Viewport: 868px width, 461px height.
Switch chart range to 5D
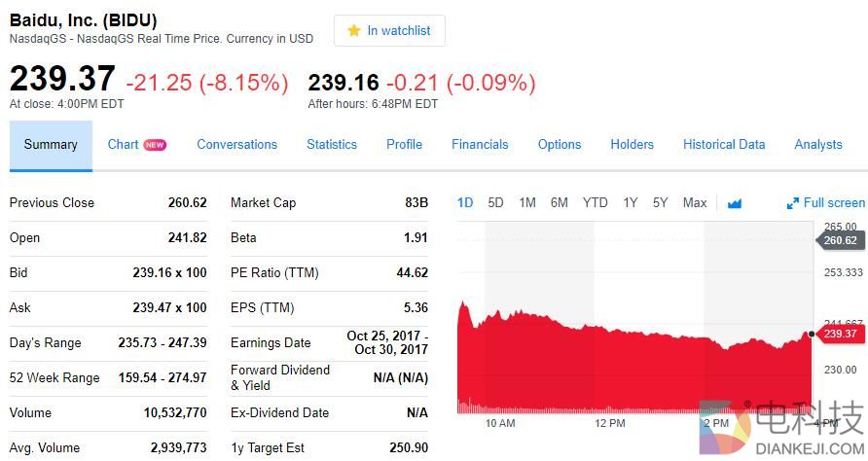(495, 203)
